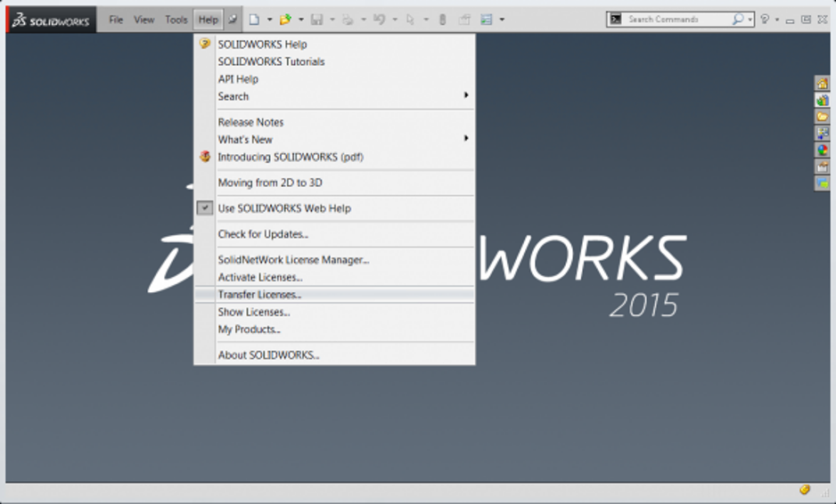Expand the Save dropdown arrow
Image resolution: width=836 pixels, height=504 pixels.
pos(332,20)
